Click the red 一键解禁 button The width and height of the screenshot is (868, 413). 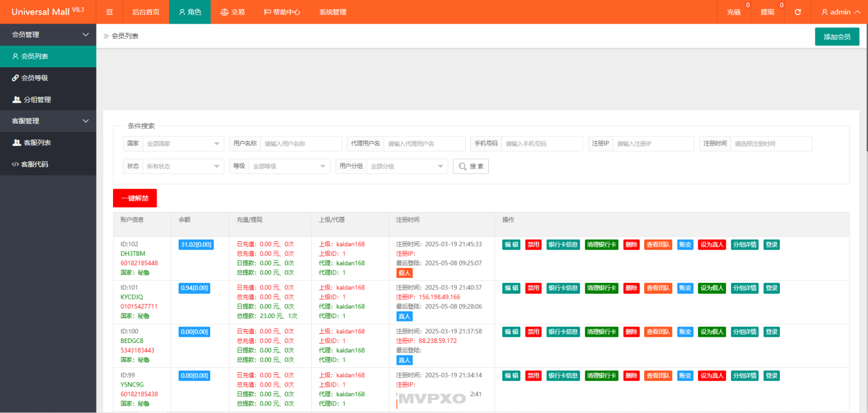pyautogui.click(x=134, y=198)
